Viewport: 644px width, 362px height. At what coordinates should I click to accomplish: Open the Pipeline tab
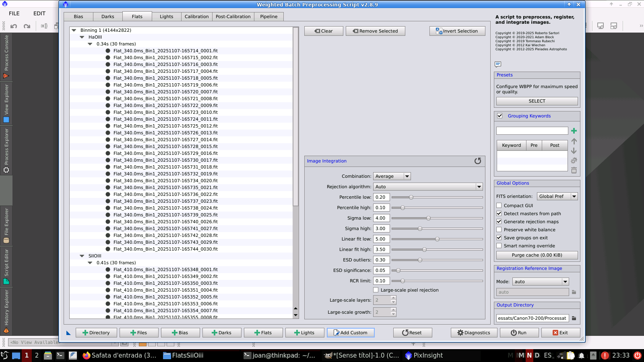[268, 16]
